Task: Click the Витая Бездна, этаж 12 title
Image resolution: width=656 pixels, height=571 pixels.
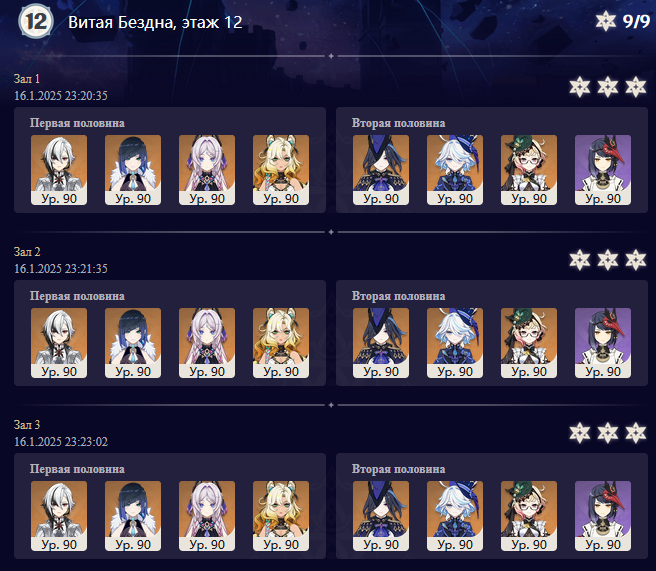Action: pyautogui.click(x=155, y=22)
